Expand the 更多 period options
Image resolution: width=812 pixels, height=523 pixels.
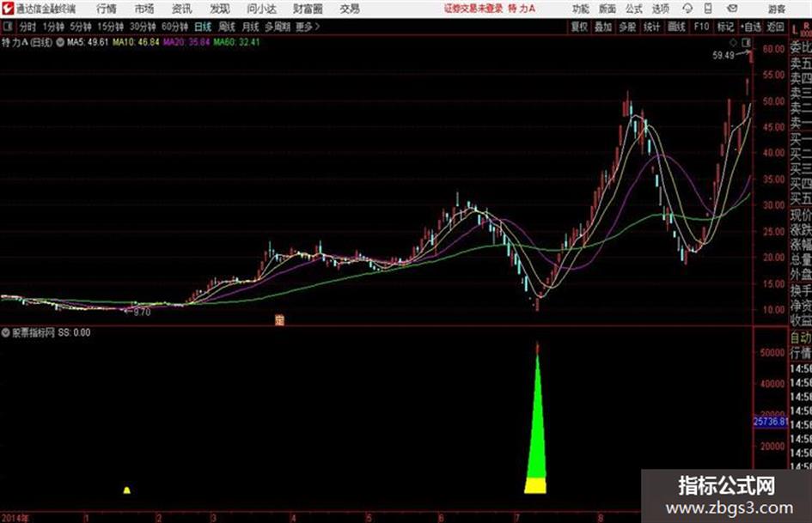(308, 27)
